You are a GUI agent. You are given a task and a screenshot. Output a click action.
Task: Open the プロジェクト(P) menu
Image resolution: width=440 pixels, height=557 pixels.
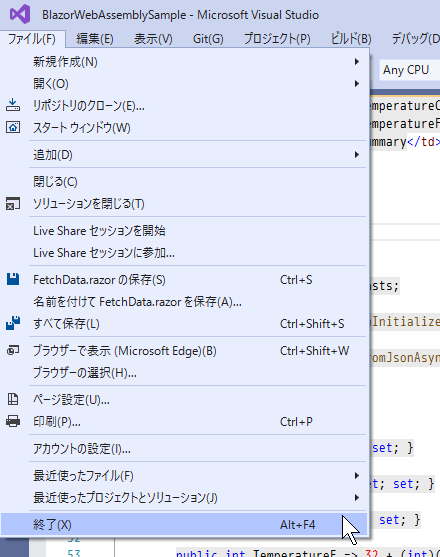(277, 38)
